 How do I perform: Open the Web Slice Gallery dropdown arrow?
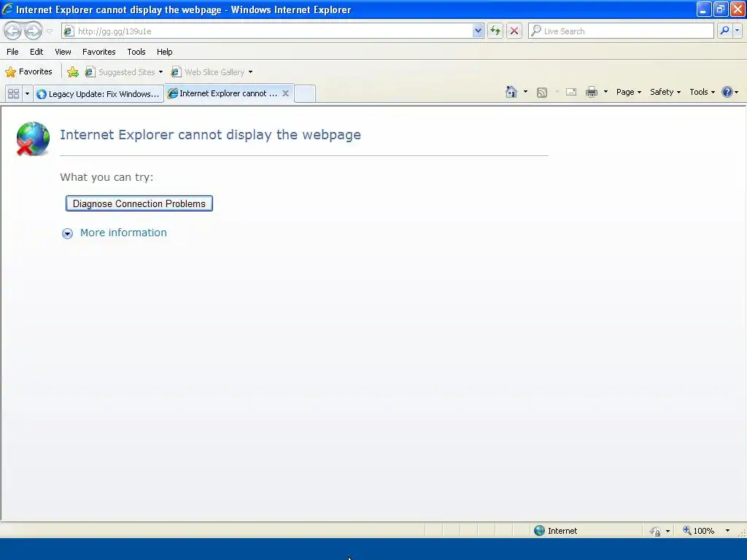(251, 72)
